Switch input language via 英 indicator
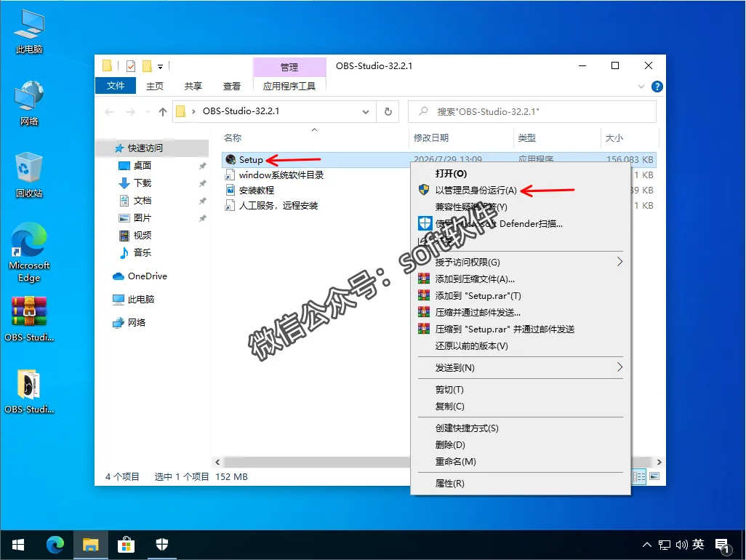Image resolution: width=746 pixels, height=560 pixels. pyautogui.click(x=698, y=544)
